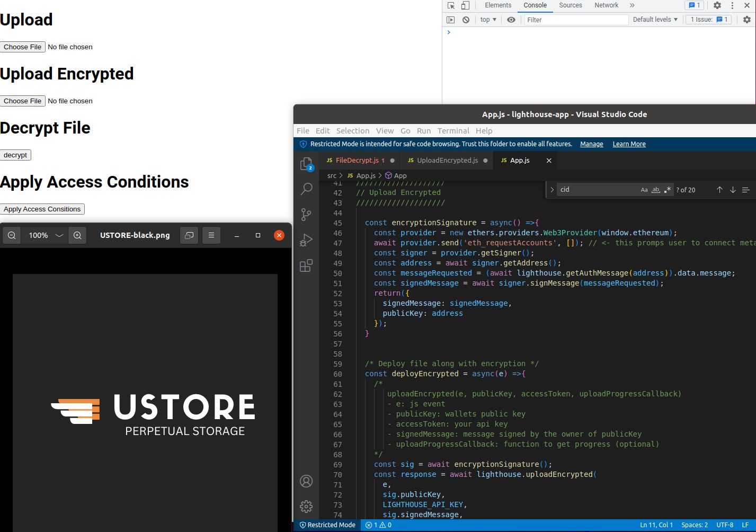Switch to Console tab in DevTools
This screenshot has height=532, width=756.
(535, 5)
